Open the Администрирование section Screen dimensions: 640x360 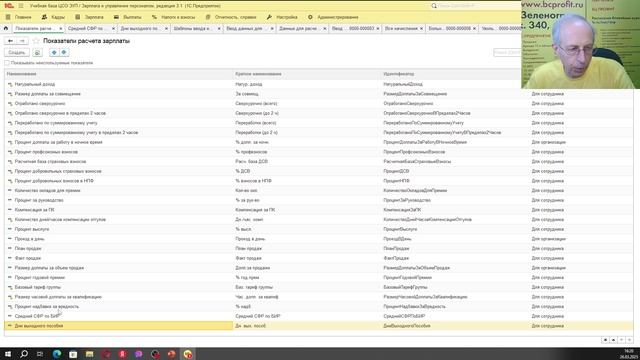click(333, 17)
